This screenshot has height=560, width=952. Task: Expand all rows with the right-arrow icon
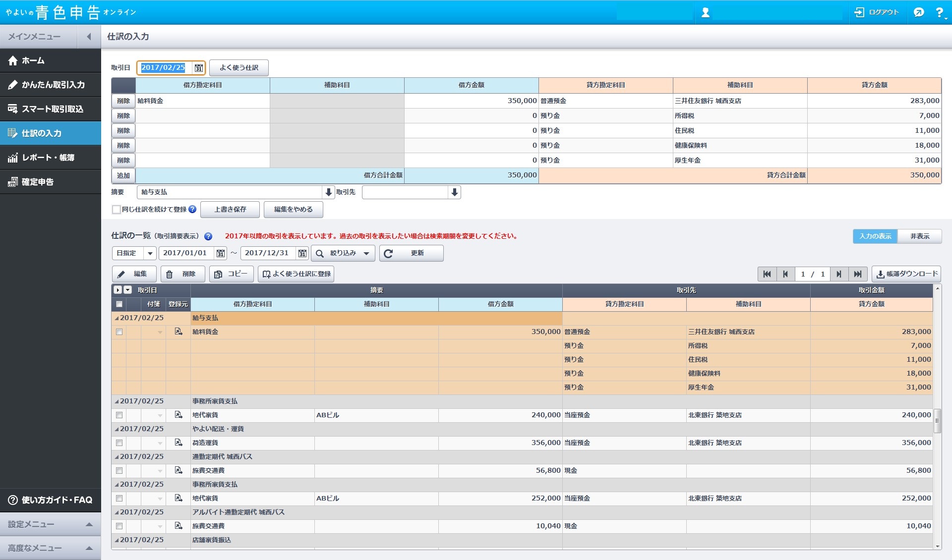coord(118,290)
